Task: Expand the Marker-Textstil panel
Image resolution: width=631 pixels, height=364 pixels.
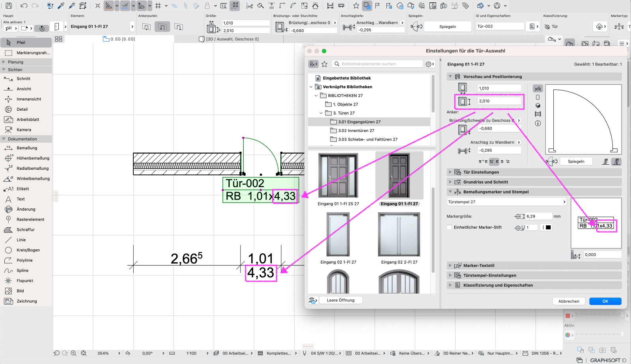Action: [x=450, y=266]
